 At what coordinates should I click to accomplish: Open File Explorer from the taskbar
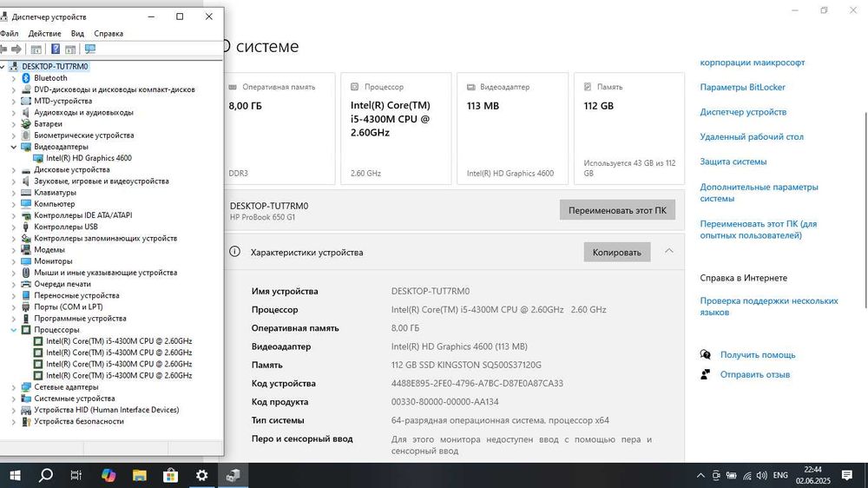click(x=140, y=475)
